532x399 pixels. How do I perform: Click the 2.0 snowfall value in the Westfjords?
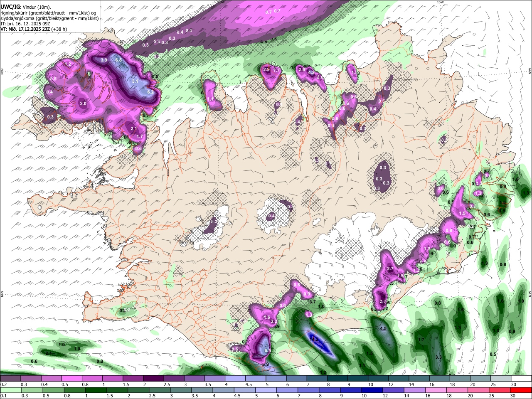click(83, 103)
